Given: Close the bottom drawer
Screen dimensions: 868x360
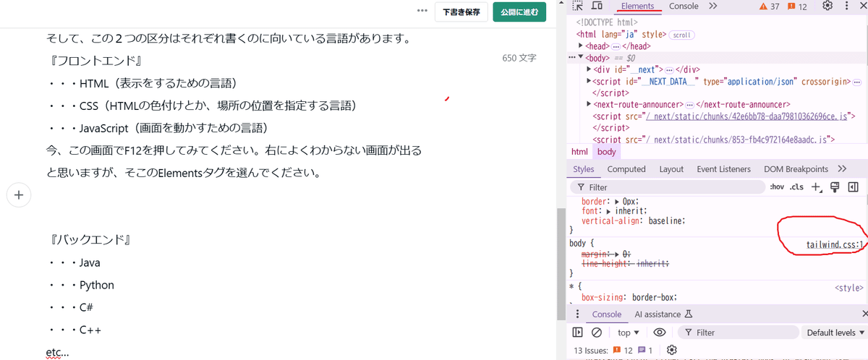Looking at the screenshot, I should point(864,314).
